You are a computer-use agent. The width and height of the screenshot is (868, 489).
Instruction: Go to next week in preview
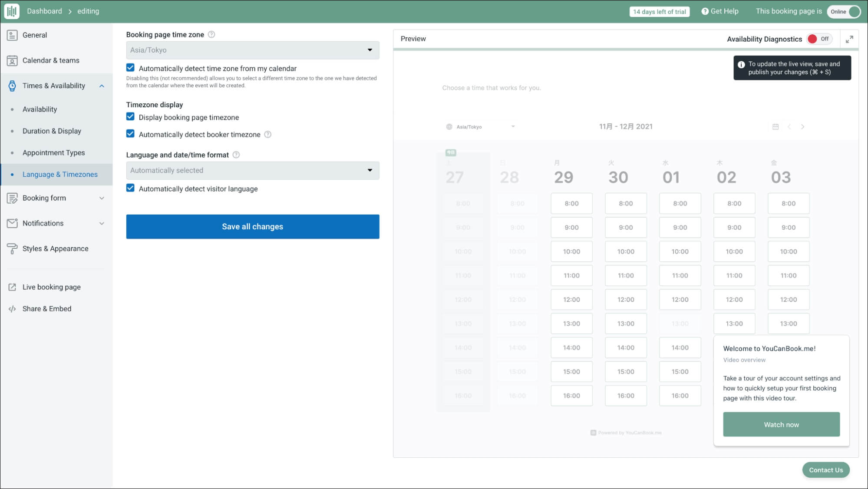[x=802, y=127]
